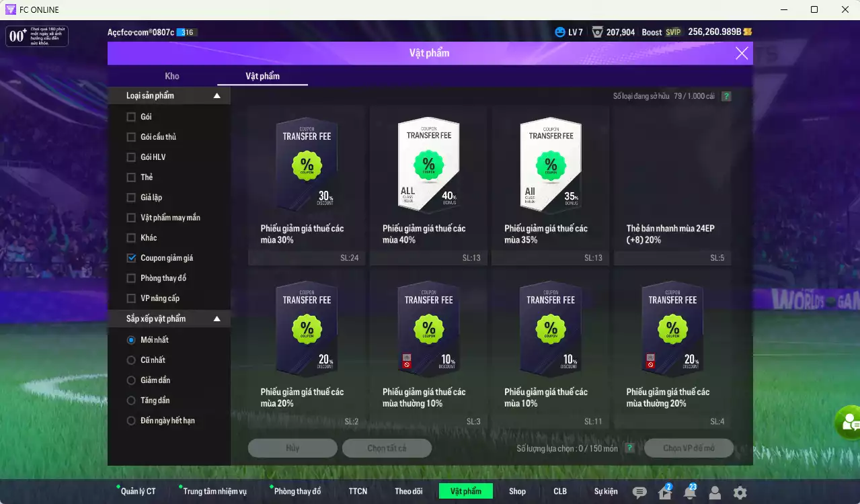This screenshot has height=504, width=860.
Task: Collapse the Loại sản phẩm section
Action: pyautogui.click(x=217, y=96)
